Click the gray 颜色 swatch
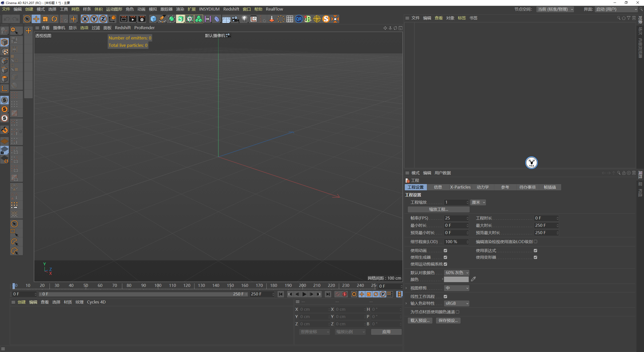 (x=456, y=279)
